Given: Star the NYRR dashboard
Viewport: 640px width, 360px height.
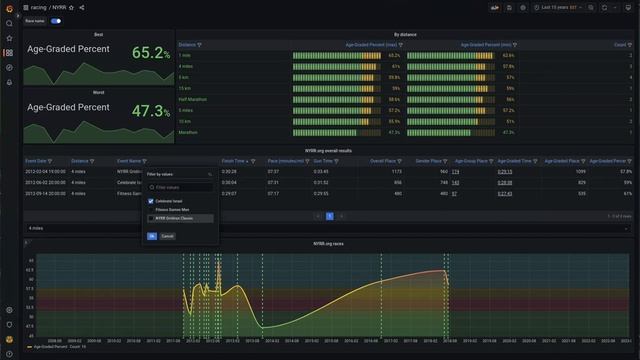Looking at the screenshot, I should [71, 7].
